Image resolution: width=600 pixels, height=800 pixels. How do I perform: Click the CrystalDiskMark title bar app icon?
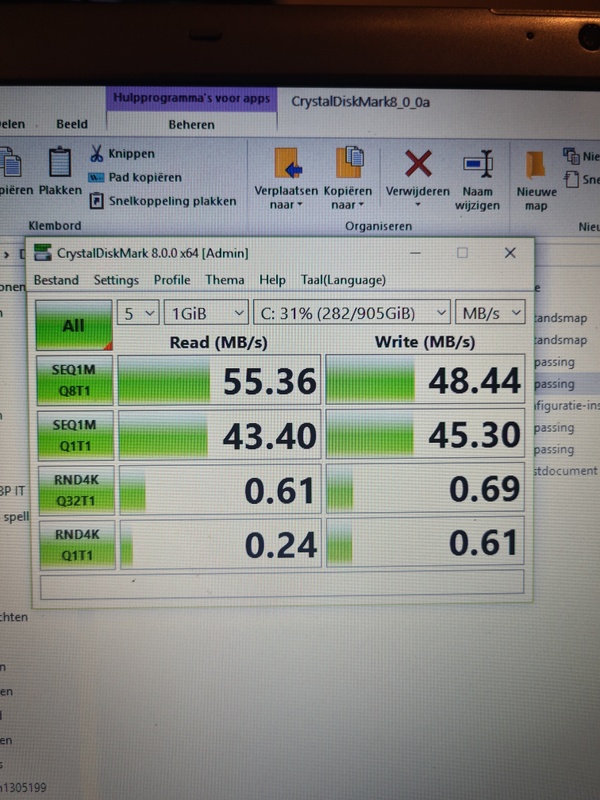(43, 253)
